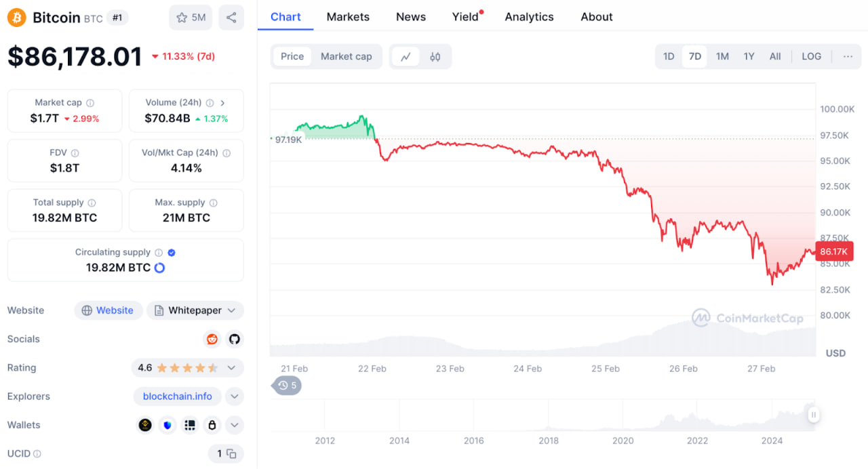Image resolution: width=868 pixels, height=469 pixels.
Task: Show FDV info icon
Action: [75, 153]
